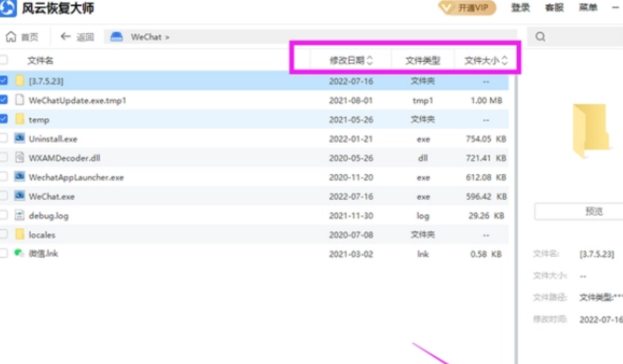The height and width of the screenshot is (364, 623).
Task: Click the 721.41 KB size cell
Action: (x=486, y=158)
